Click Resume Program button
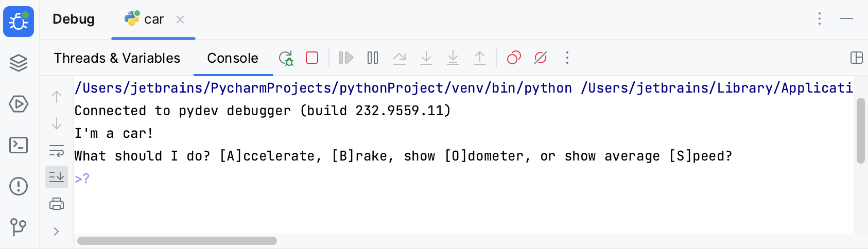The height and width of the screenshot is (249, 868). (346, 58)
